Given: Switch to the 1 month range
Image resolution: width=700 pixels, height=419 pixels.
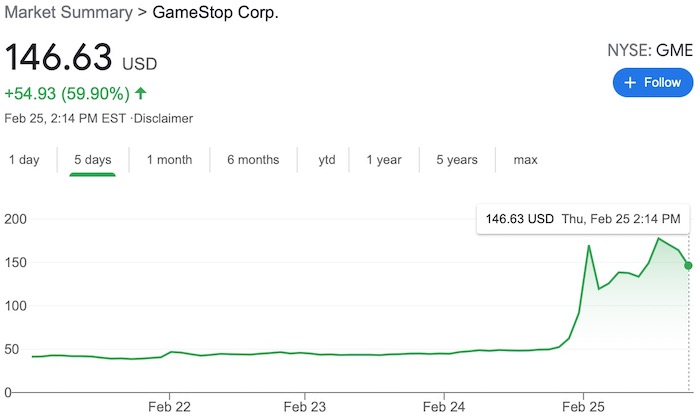Looking at the screenshot, I should pos(169,160).
